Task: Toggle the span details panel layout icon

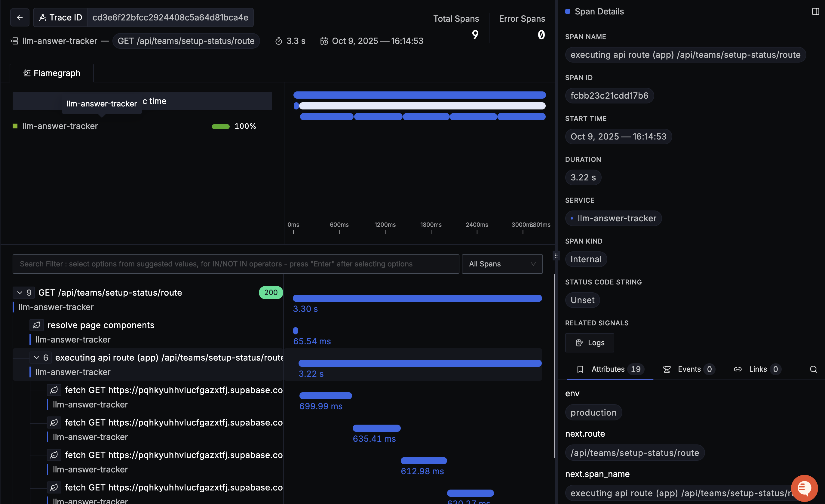Action: pos(815,11)
